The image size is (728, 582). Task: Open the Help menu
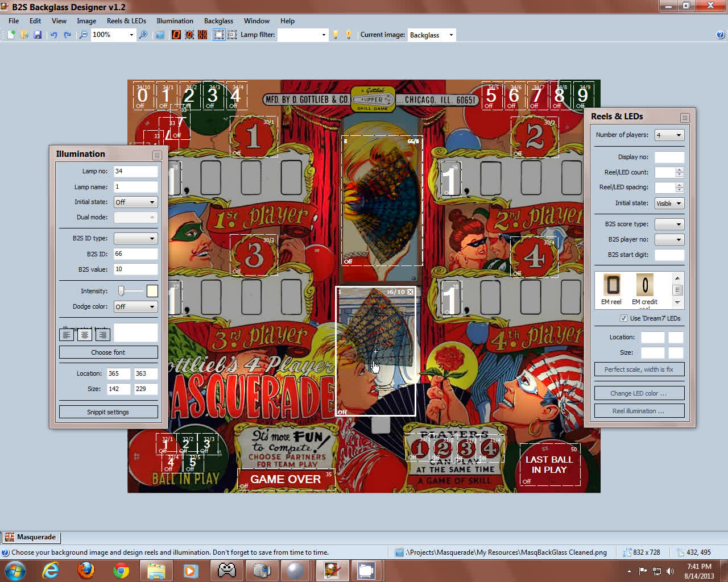pos(287,20)
